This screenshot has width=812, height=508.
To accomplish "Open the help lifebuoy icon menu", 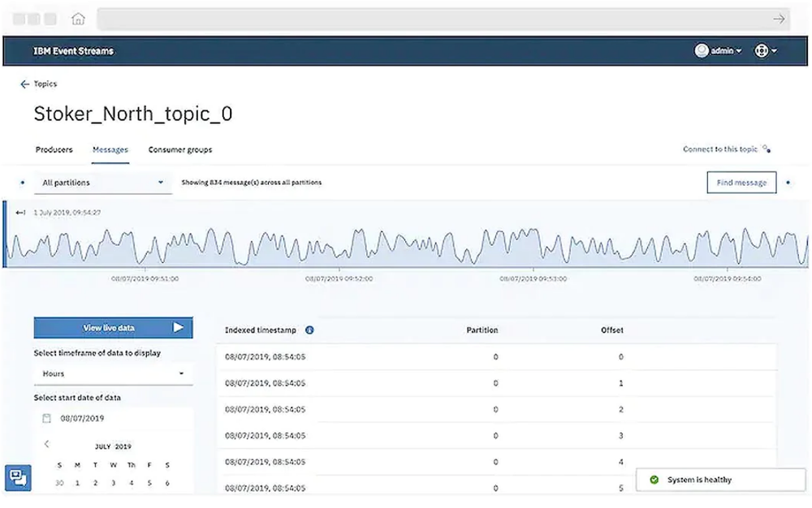I will pos(761,50).
